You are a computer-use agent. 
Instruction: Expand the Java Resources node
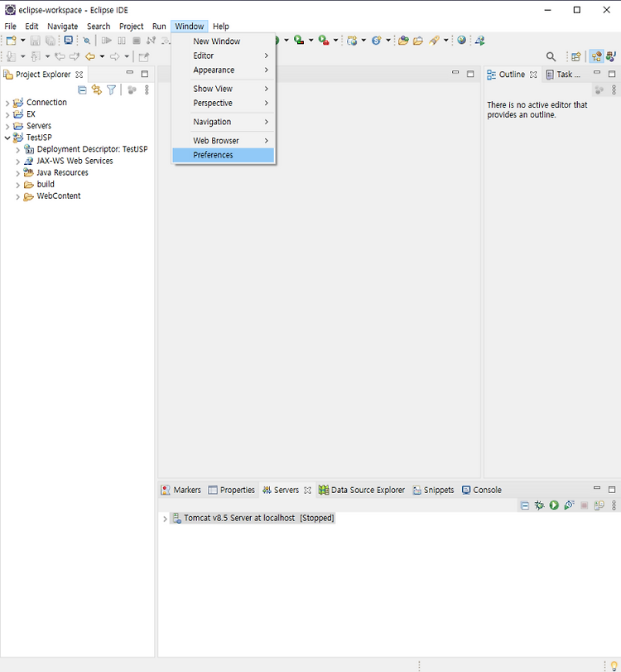(17, 173)
